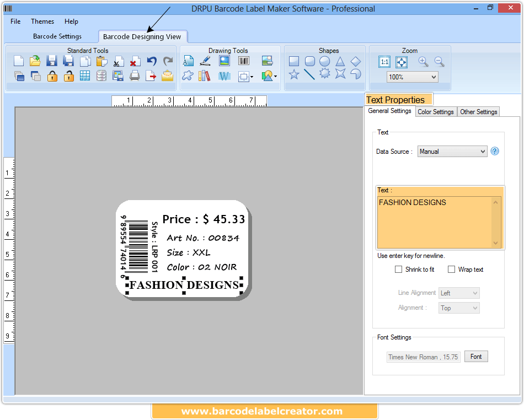
Task: Select the Pencil drawing tool
Action: (x=205, y=61)
